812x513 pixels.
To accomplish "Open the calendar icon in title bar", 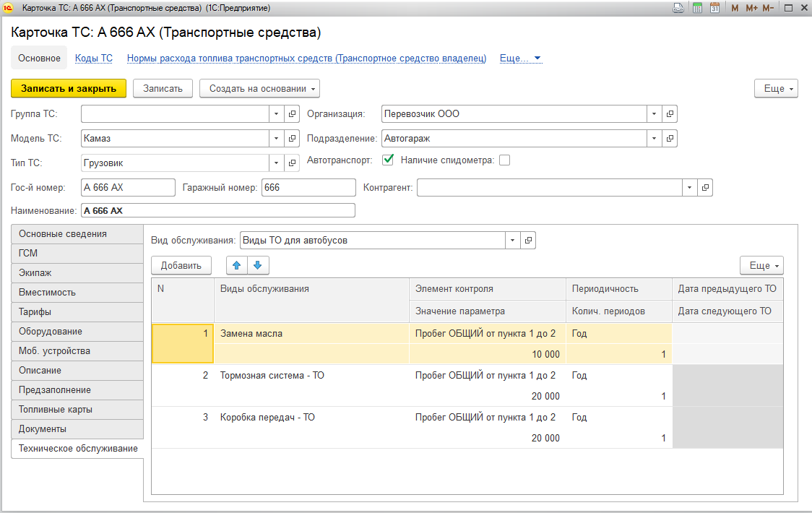I will 714,8.
